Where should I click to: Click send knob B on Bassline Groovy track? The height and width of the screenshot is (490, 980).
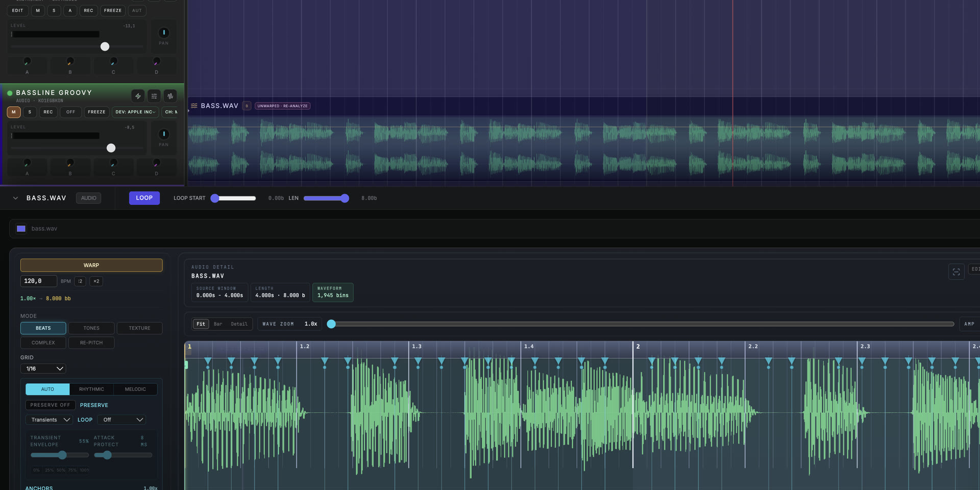click(70, 163)
